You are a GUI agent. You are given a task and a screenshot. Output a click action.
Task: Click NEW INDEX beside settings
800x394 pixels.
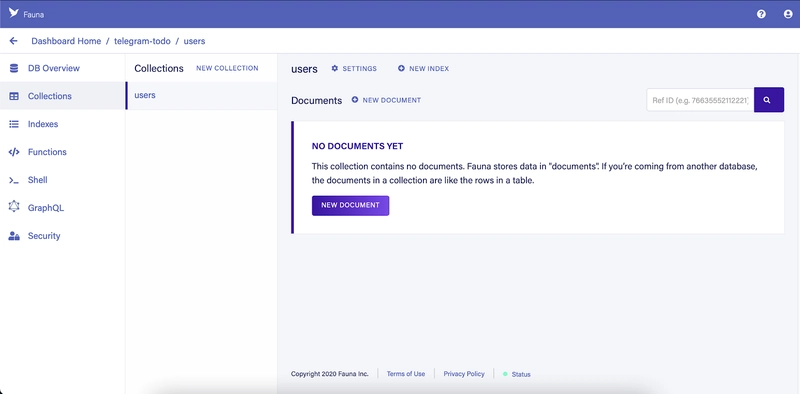click(x=423, y=68)
